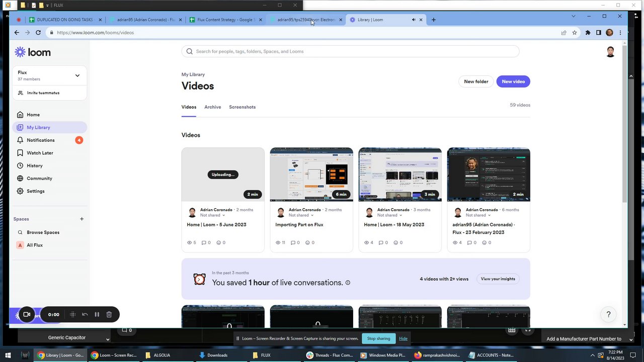Open Chrome three-dot menu

620,33
